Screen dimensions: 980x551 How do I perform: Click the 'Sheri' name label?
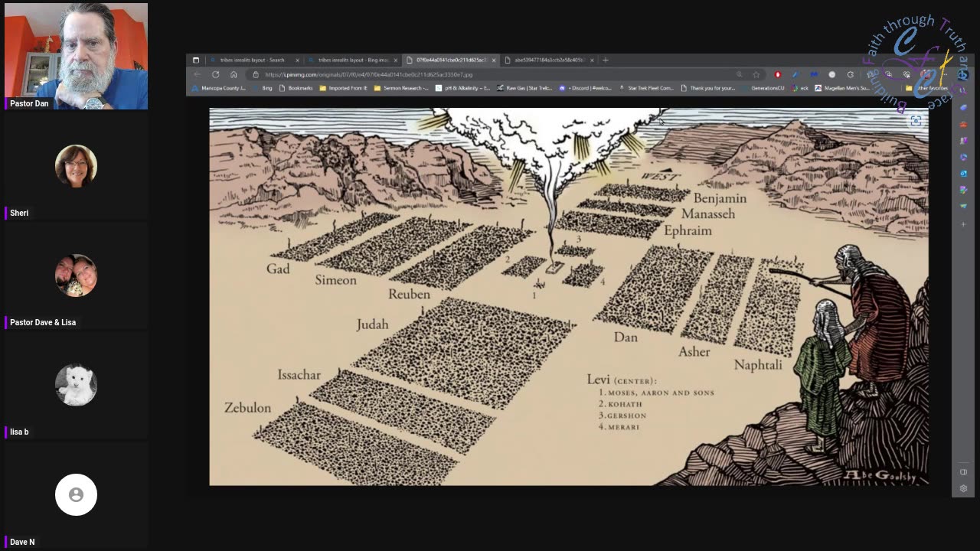[19, 213]
